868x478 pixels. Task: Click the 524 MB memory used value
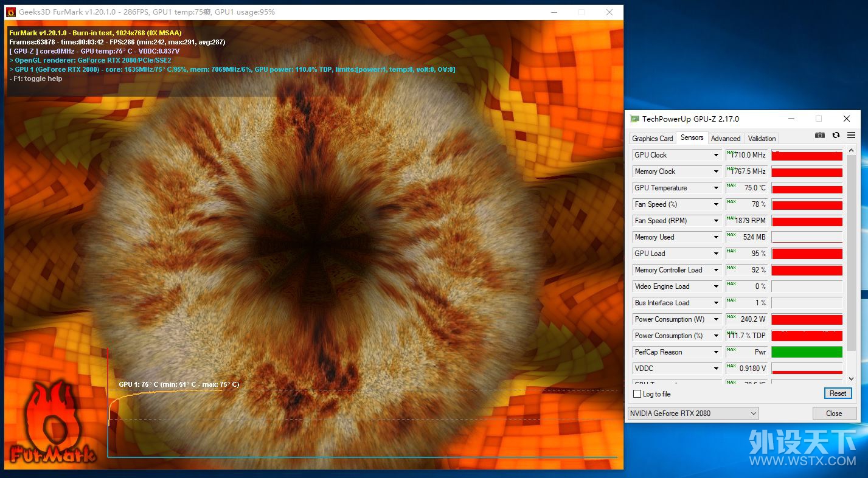pos(746,237)
